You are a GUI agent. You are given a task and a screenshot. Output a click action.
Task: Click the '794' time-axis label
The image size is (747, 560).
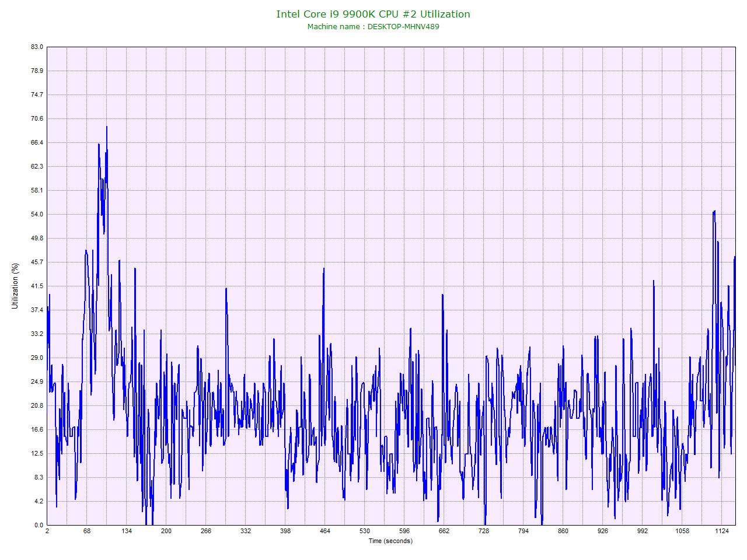tap(523, 531)
